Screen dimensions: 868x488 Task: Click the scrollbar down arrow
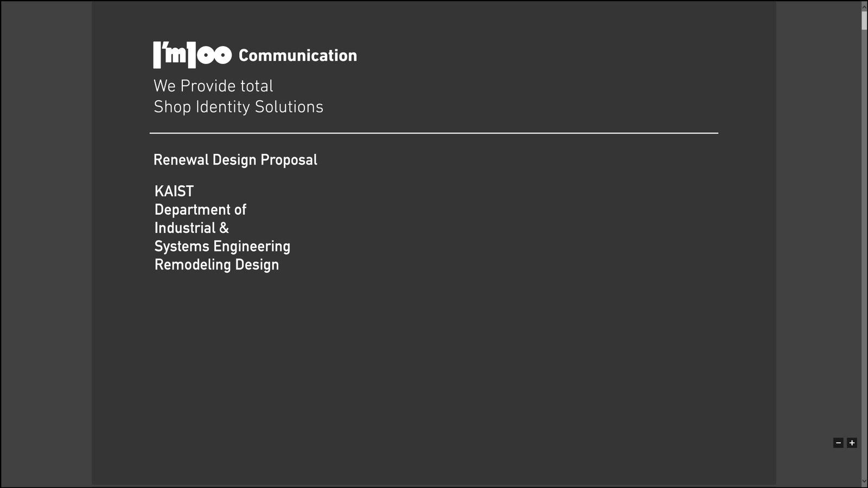tap(864, 481)
